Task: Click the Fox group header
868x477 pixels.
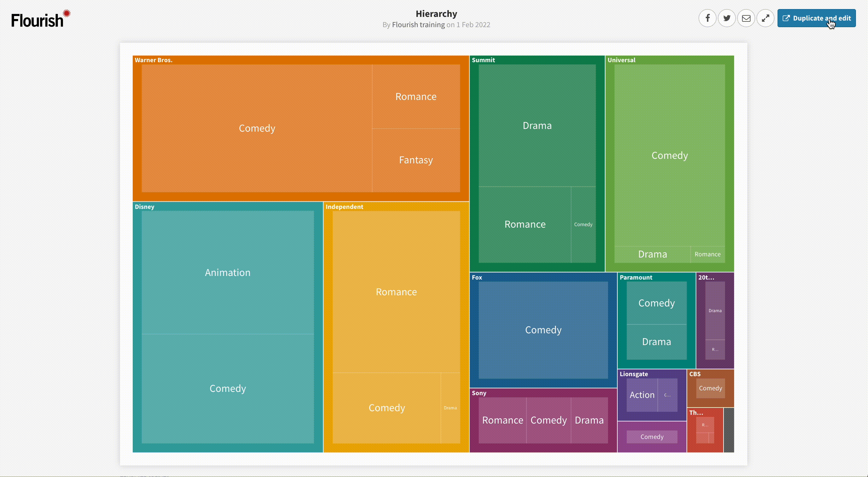Action: 477,277
